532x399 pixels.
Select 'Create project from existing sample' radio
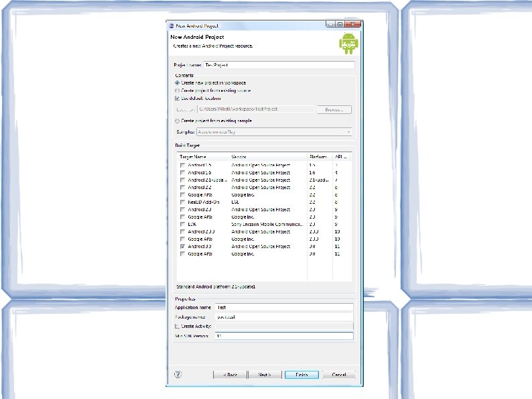[x=177, y=121]
